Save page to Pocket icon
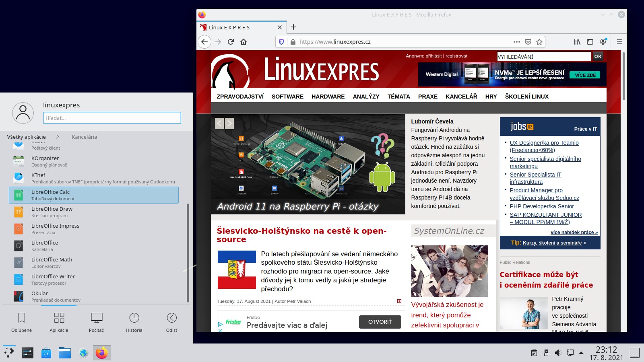Image resolution: width=644 pixels, height=362 pixels. coord(528,42)
